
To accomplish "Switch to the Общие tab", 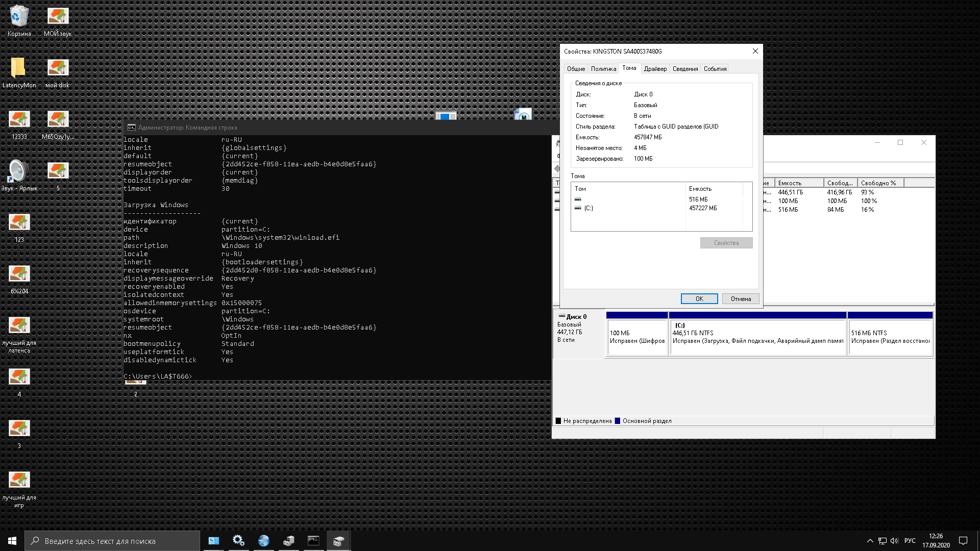I will pos(576,69).
